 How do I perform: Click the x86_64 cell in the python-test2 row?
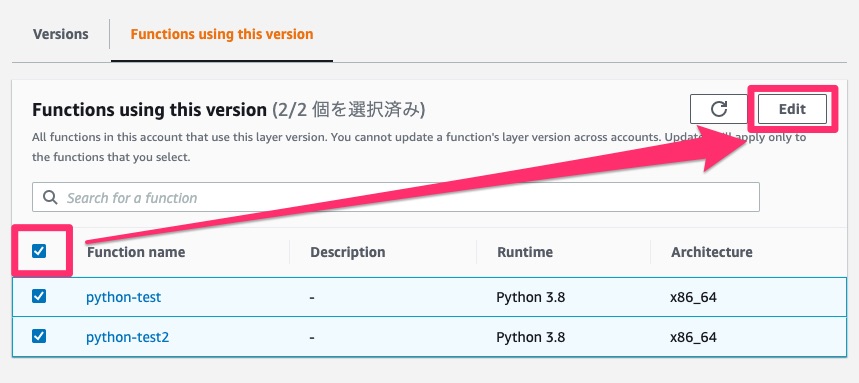pyautogui.click(x=693, y=337)
